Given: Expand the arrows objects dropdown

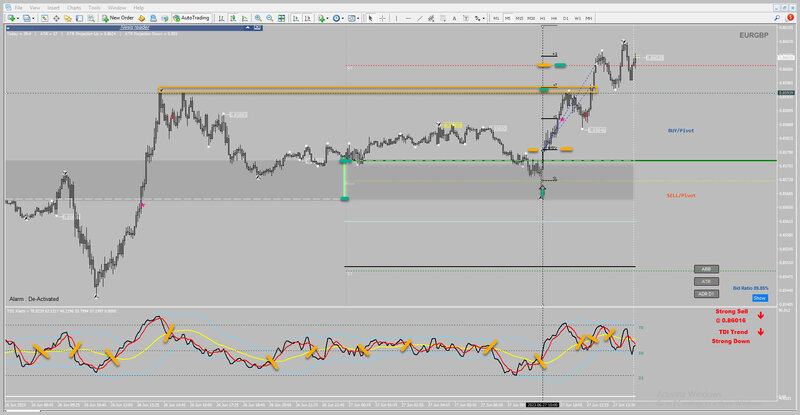Looking at the screenshot, I should click(484, 18).
